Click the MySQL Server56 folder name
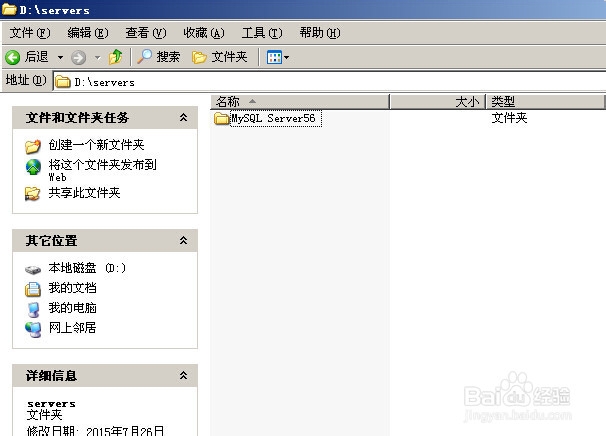Viewport: 606px width, 436px height. [x=276, y=118]
